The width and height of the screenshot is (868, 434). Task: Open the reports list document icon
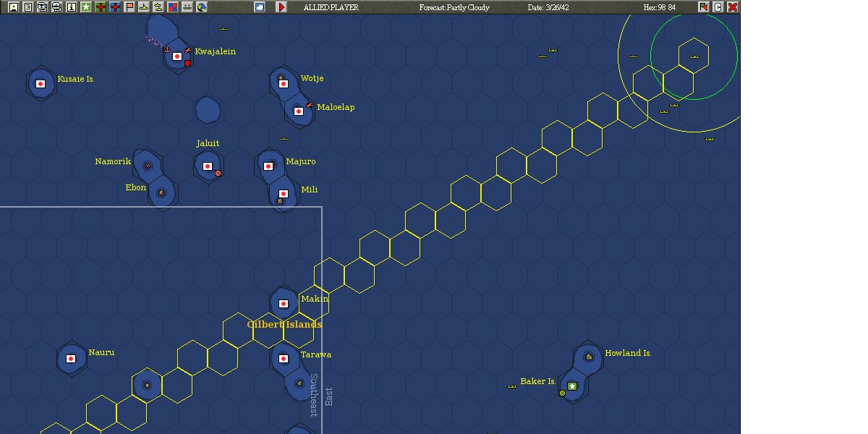click(27, 7)
